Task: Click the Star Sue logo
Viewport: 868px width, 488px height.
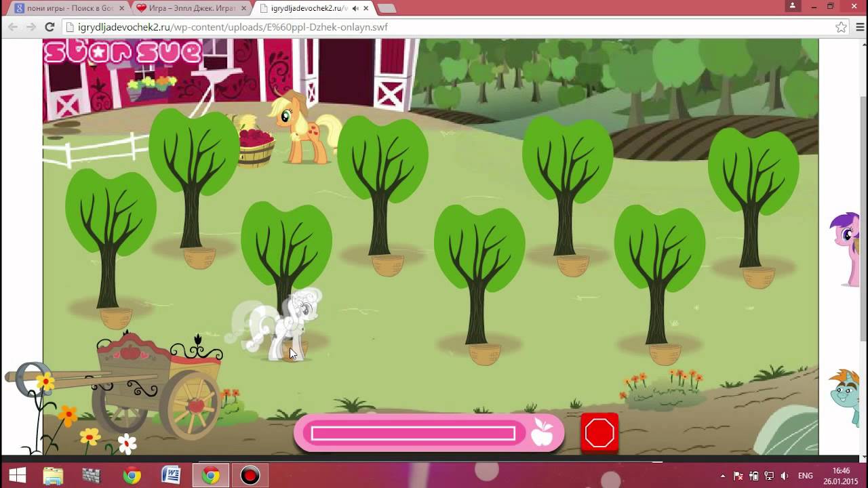Action: click(123, 52)
